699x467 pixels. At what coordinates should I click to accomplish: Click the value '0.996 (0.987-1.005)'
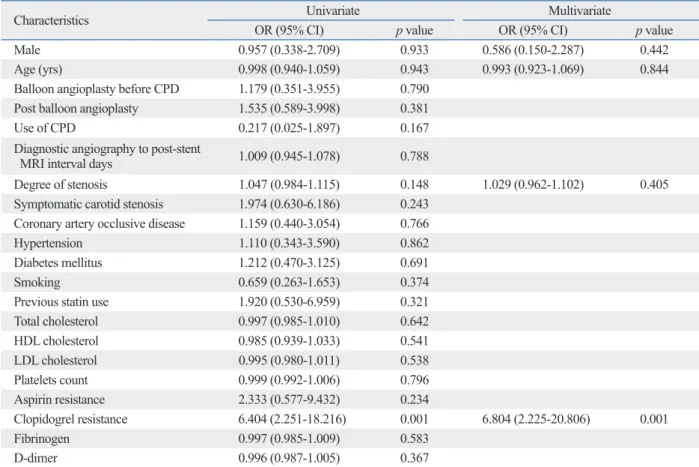pyautogui.click(x=289, y=458)
